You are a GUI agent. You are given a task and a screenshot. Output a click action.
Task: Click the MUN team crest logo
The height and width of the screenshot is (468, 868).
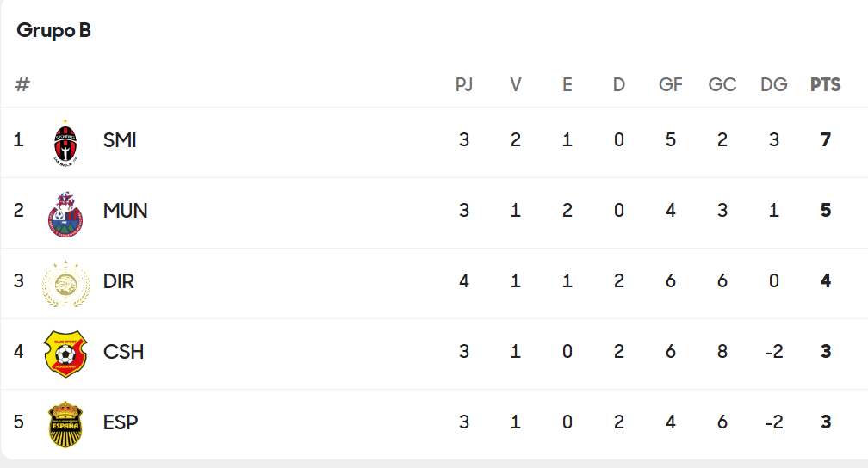[65, 214]
